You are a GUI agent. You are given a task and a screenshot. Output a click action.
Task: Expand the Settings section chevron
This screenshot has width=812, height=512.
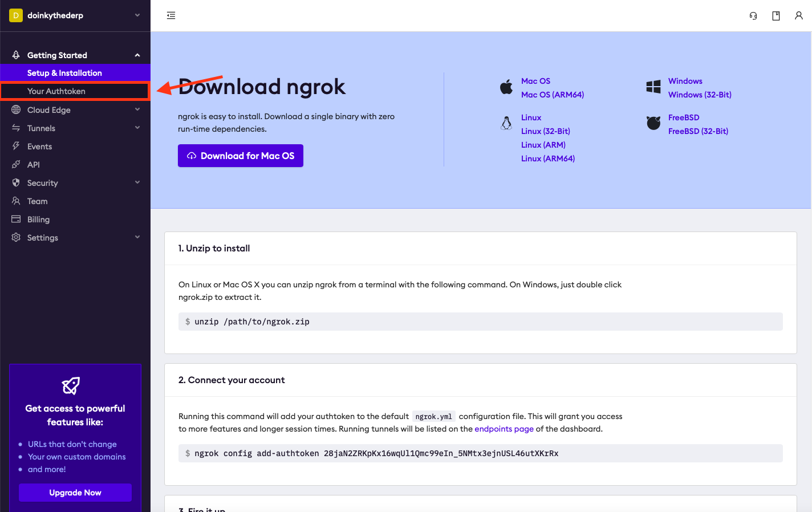[137, 237]
